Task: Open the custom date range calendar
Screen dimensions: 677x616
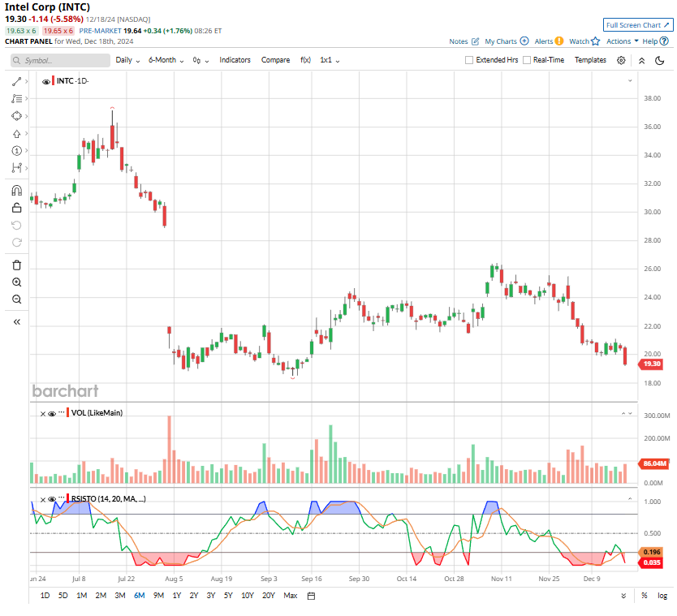Action: 311,596
